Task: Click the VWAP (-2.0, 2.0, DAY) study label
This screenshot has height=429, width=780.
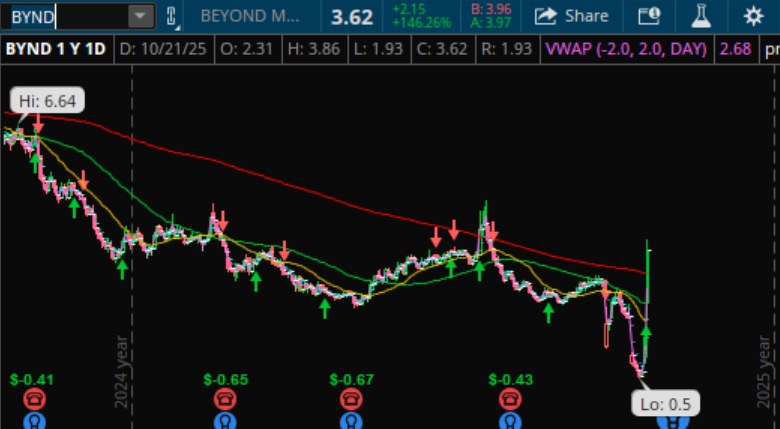Action: (626, 49)
